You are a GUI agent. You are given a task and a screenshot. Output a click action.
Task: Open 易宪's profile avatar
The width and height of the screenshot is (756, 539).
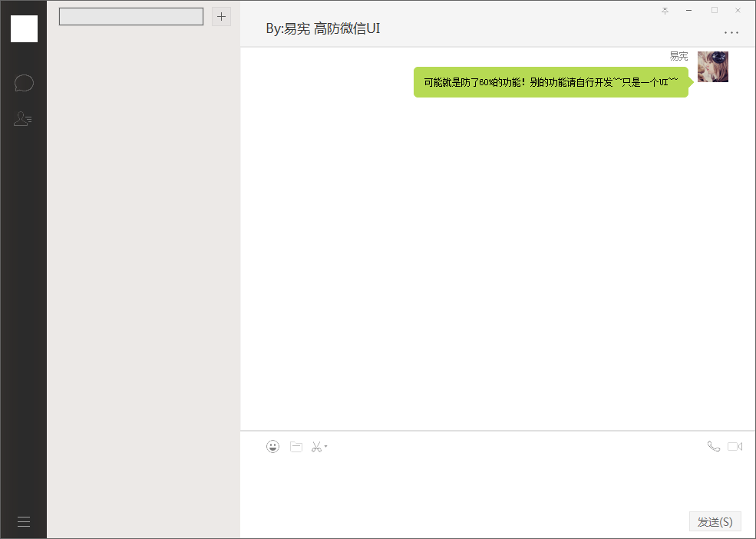(712, 67)
